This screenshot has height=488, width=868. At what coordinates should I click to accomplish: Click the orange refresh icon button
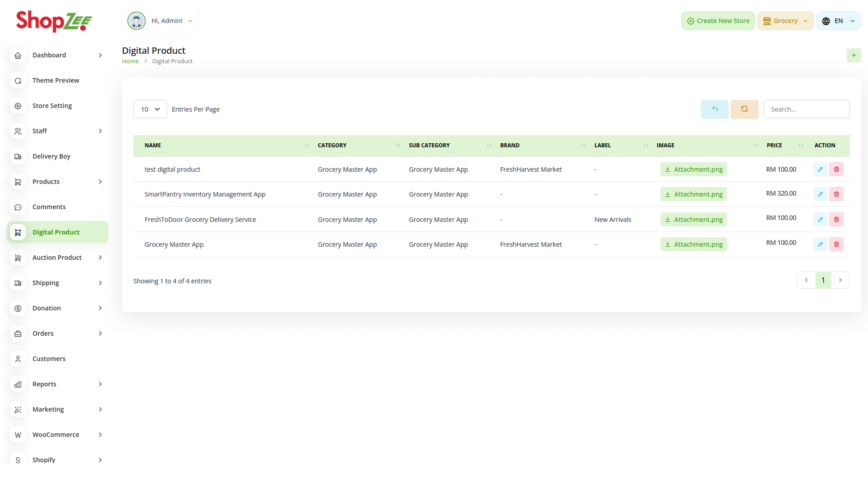(x=744, y=109)
